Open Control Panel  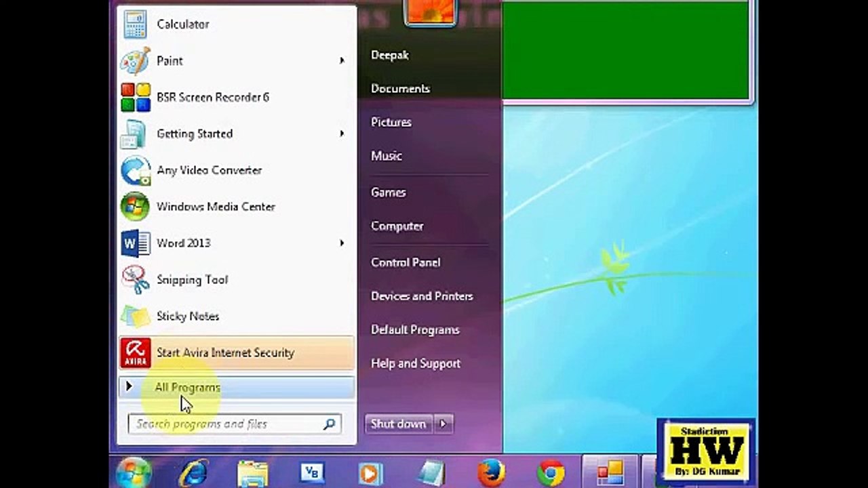[406, 263]
